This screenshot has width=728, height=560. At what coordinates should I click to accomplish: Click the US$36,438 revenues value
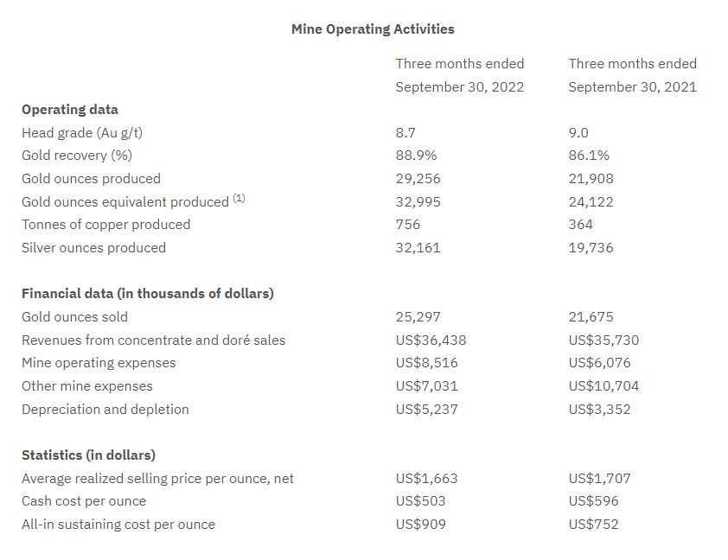[x=431, y=340]
